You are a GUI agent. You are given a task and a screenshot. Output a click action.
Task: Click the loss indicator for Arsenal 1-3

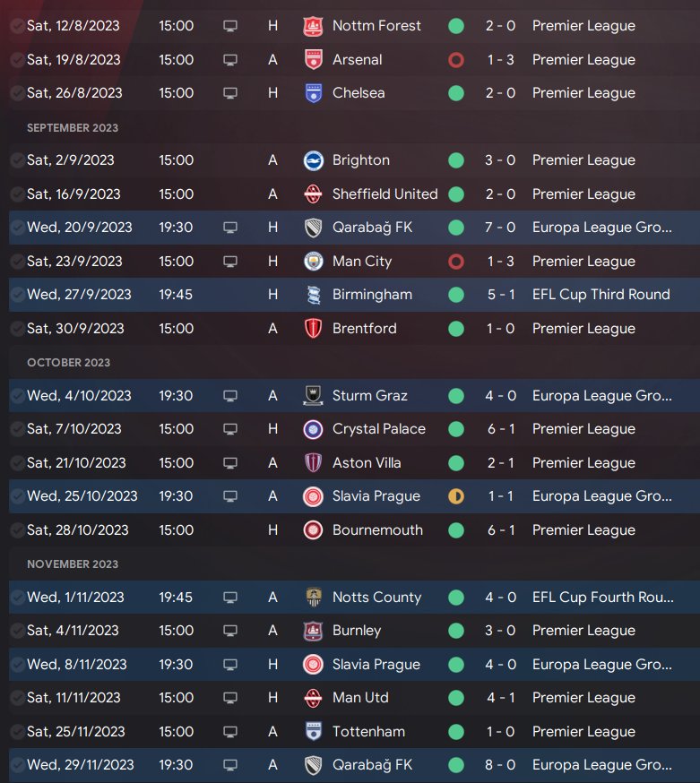tap(456, 60)
